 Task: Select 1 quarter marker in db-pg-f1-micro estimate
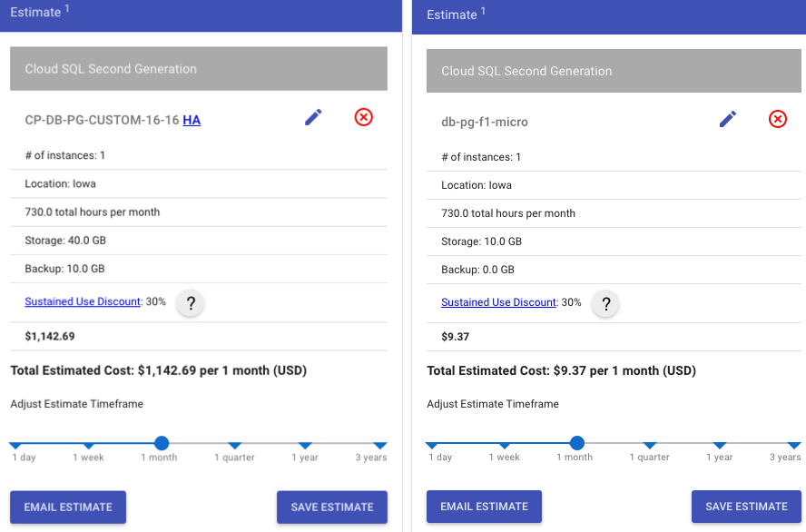[x=650, y=445]
